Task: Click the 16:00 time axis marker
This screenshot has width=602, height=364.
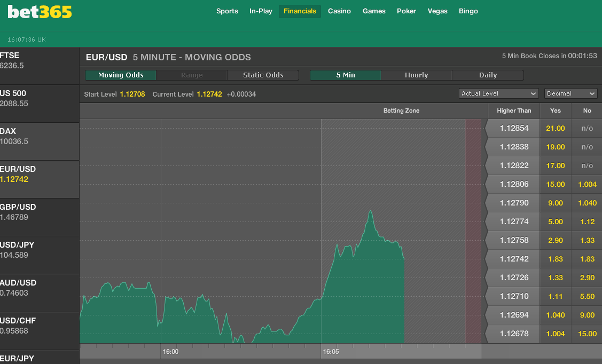Action: click(x=170, y=352)
